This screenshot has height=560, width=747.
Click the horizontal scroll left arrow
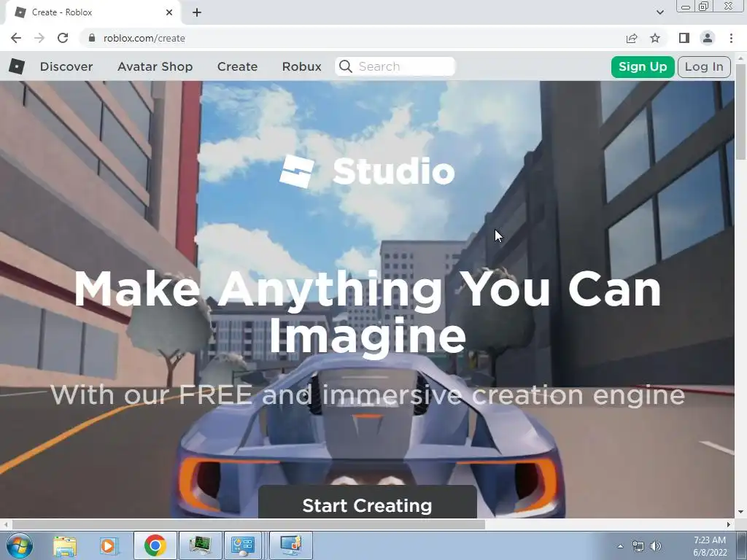click(x=6, y=524)
